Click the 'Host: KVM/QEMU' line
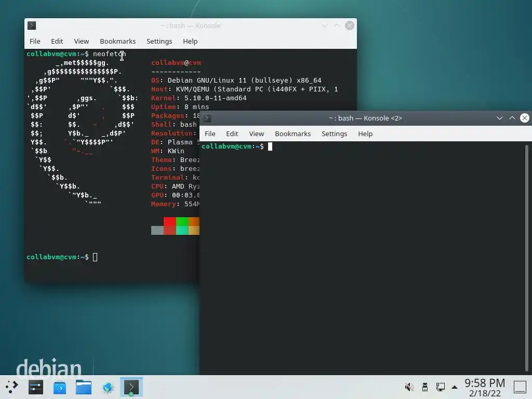Screen dimensions: 532x399 (x=245, y=89)
